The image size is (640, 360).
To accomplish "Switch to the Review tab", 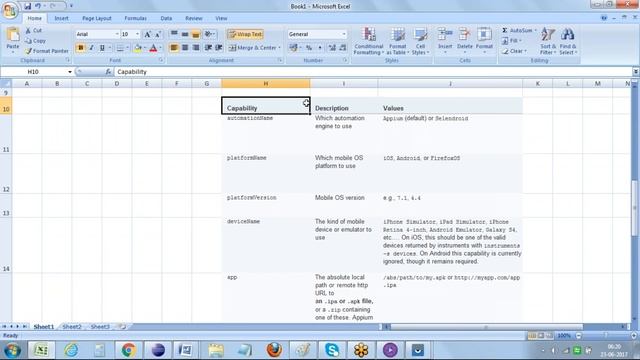I will click(193, 18).
